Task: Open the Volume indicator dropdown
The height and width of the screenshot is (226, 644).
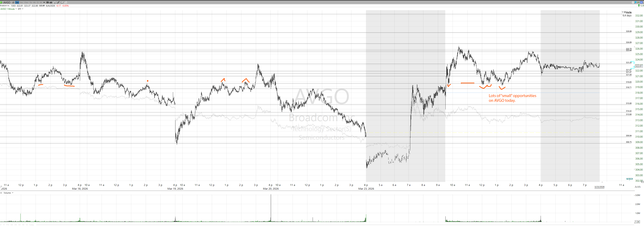Action: click(x=13, y=193)
